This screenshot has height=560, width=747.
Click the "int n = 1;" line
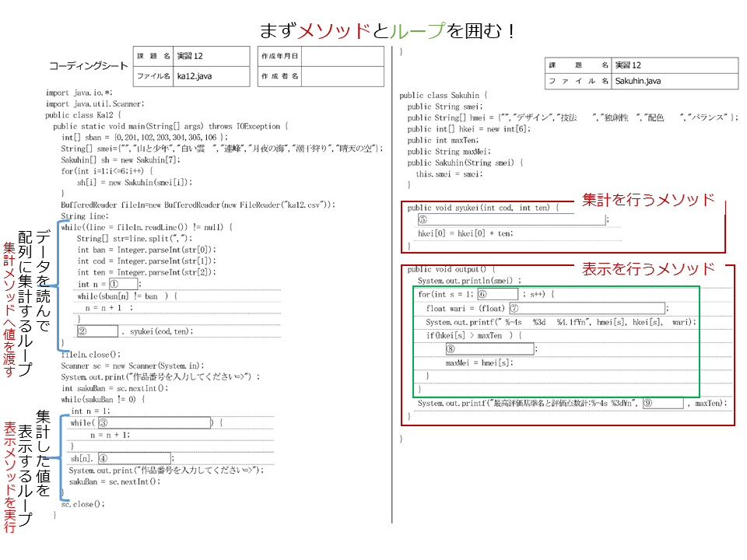(x=90, y=411)
